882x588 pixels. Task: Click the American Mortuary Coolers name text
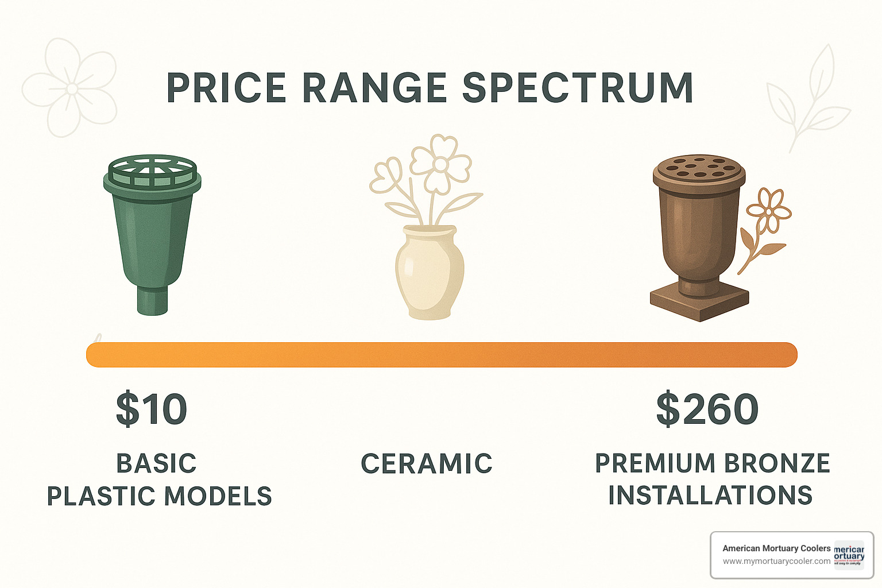pos(776,548)
